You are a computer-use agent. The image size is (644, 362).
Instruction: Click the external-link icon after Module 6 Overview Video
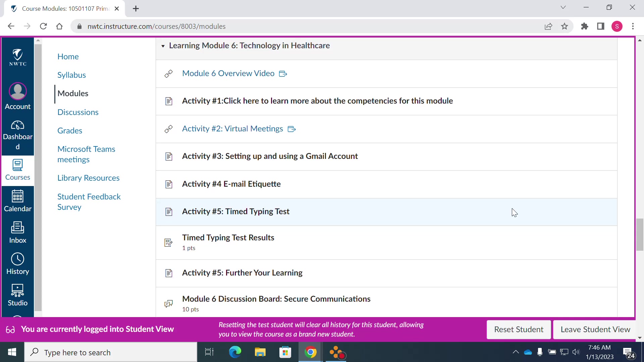coord(283,74)
